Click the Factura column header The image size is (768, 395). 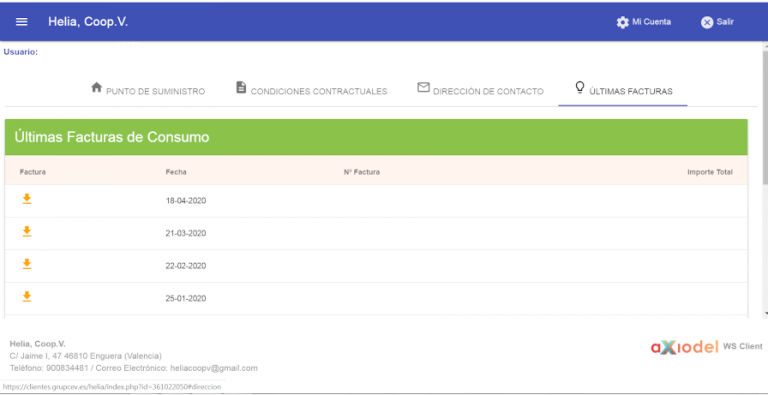[33, 172]
